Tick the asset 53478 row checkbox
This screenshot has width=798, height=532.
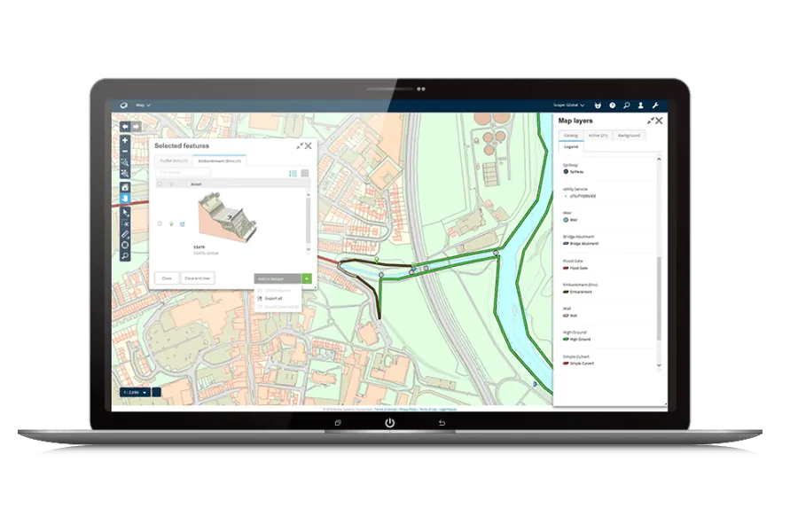point(159,223)
